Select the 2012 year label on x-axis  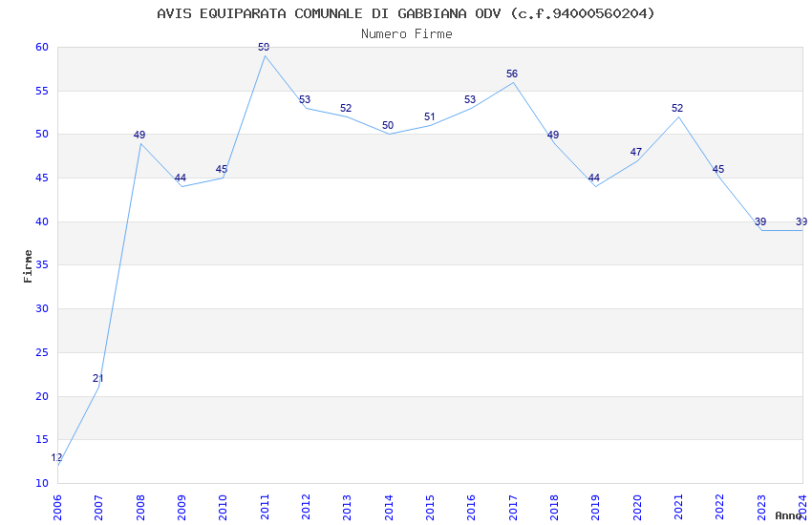306,508
